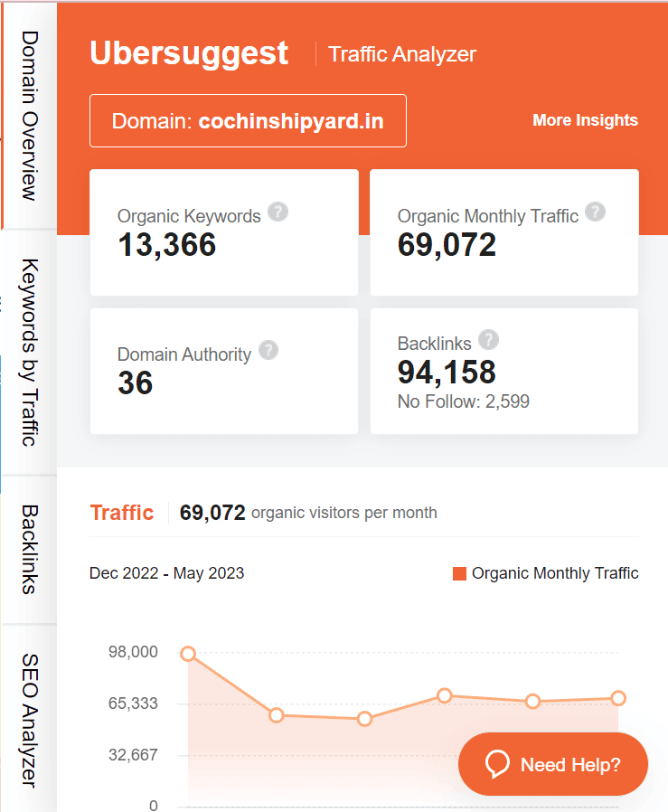668x812 pixels.
Task: Open More Insights
Action: [585, 119]
